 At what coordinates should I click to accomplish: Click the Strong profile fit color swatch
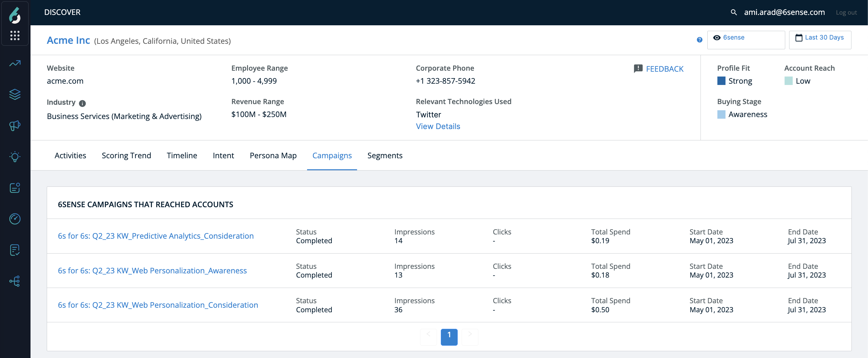tap(721, 81)
